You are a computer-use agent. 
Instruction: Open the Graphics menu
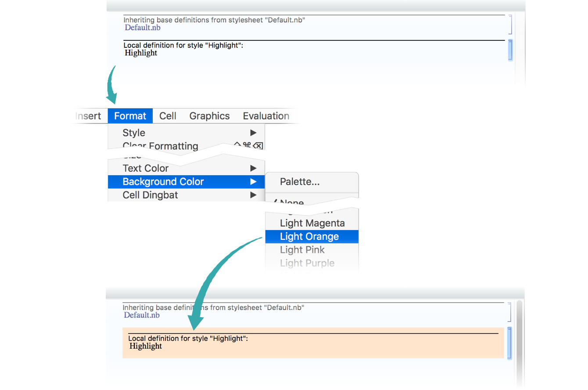[x=209, y=116]
